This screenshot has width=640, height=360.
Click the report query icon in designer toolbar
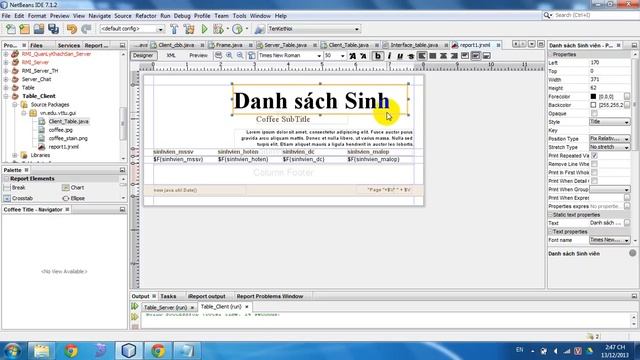click(x=219, y=56)
